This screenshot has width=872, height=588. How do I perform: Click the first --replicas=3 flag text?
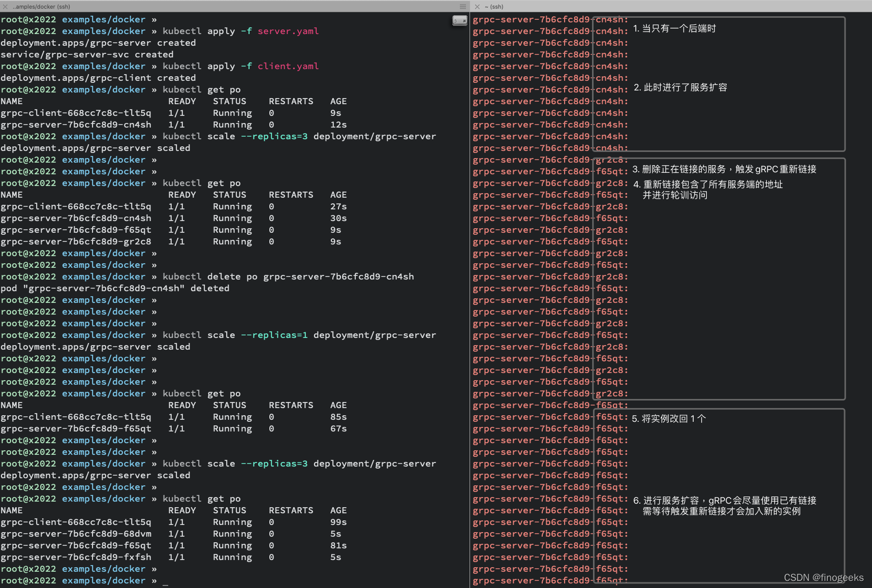[x=274, y=136]
